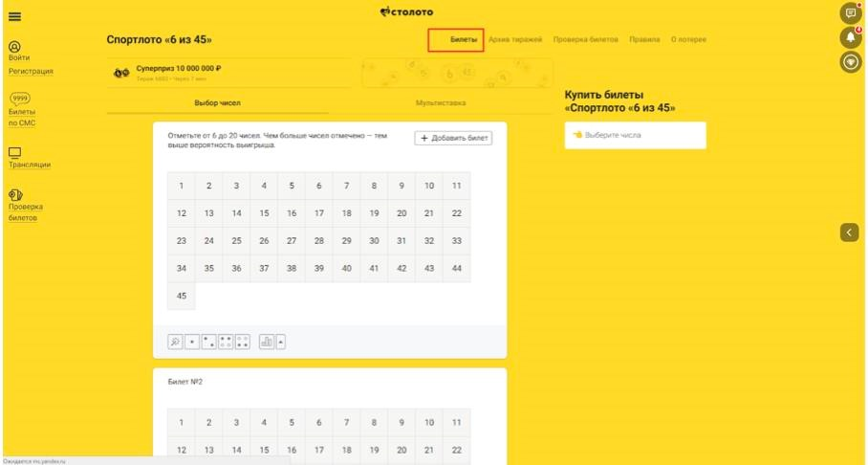
Task: Click the Выберите числа box
Action: tap(636, 135)
